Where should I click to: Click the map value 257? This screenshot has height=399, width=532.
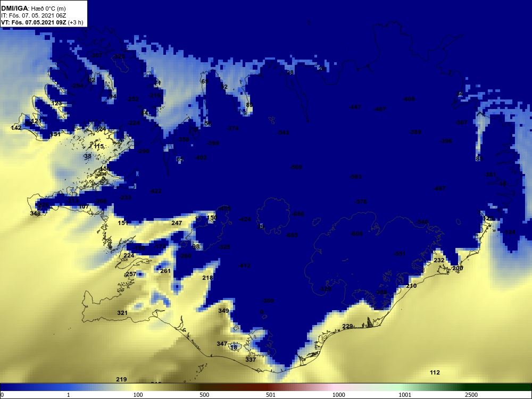tap(131, 274)
